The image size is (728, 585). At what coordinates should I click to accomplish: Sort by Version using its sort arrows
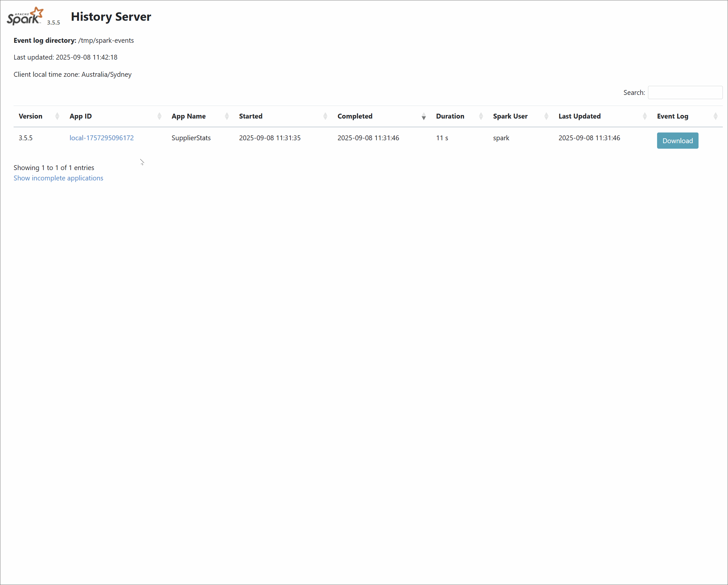[57, 116]
